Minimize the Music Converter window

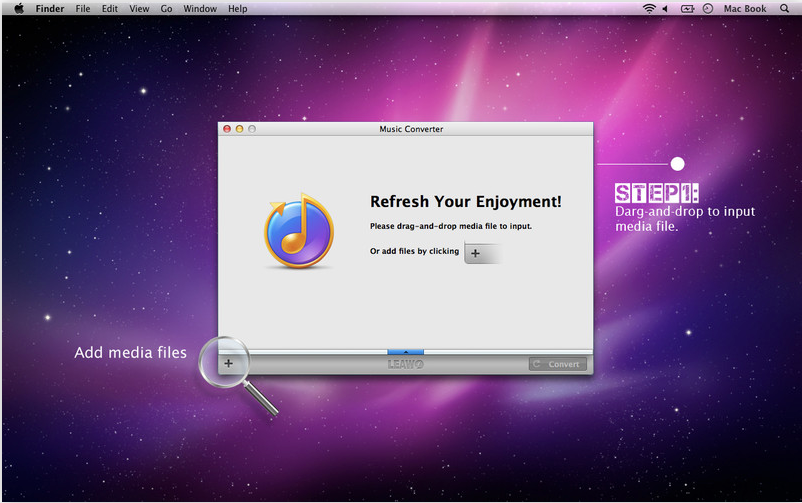(239, 129)
